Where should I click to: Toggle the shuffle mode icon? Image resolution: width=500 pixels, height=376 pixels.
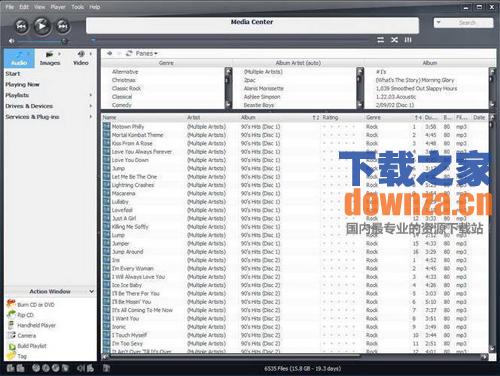tap(394, 40)
